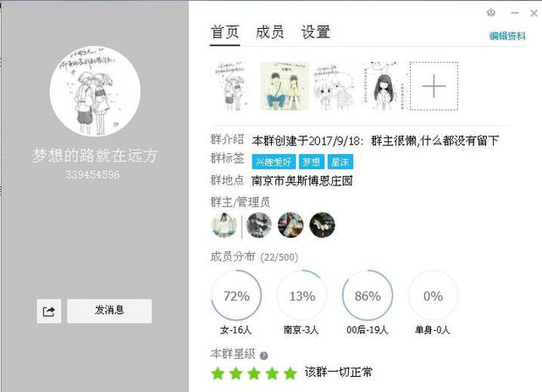The height and width of the screenshot is (392, 542).
Task: Open the fourth admin avatar
Action: click(322, 225)
